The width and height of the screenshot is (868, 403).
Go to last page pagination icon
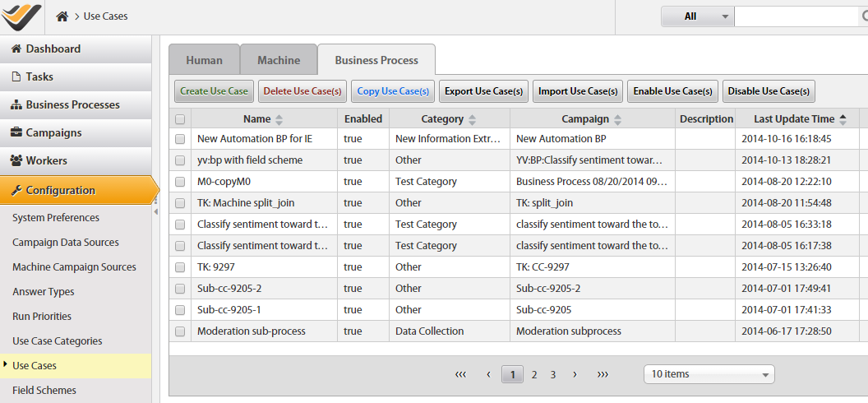[x=603, y=375]
